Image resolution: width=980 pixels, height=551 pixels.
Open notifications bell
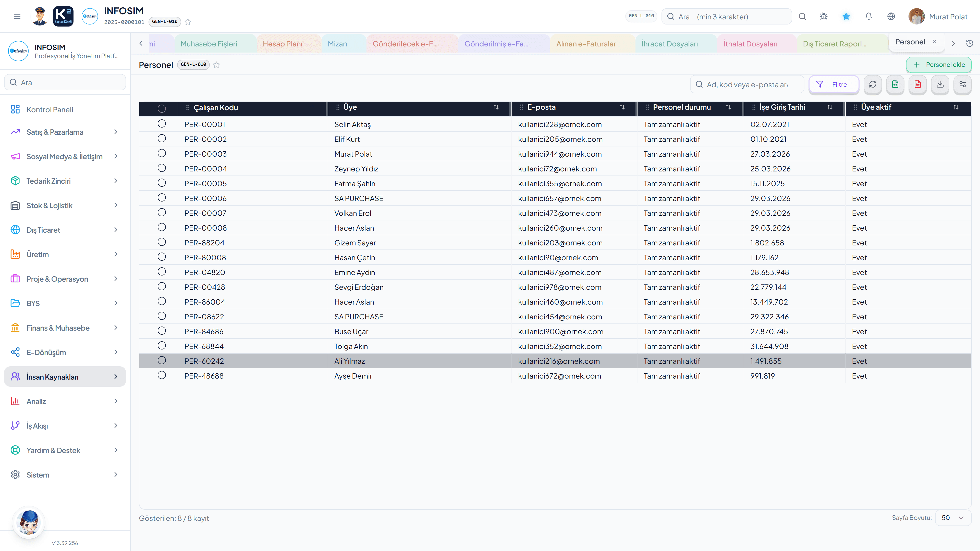click(868, 16)
